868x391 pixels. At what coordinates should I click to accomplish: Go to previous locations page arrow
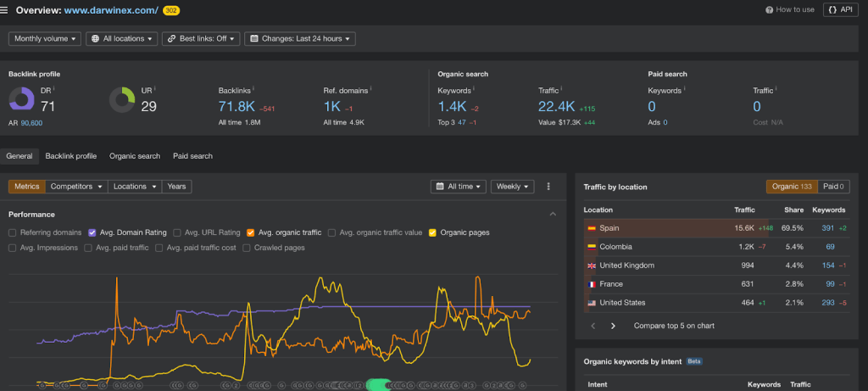click(593, 326)
